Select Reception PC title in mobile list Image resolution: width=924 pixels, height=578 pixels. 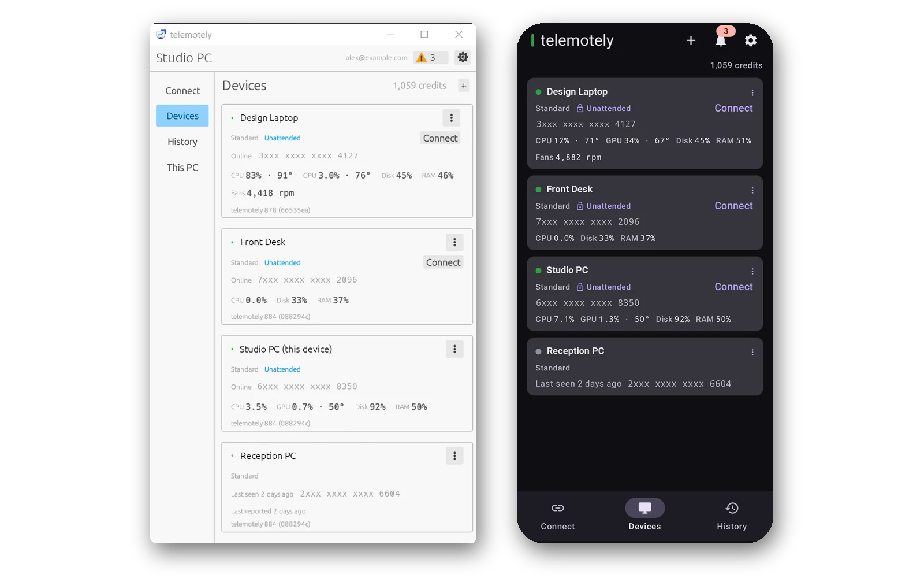(575, 351)
